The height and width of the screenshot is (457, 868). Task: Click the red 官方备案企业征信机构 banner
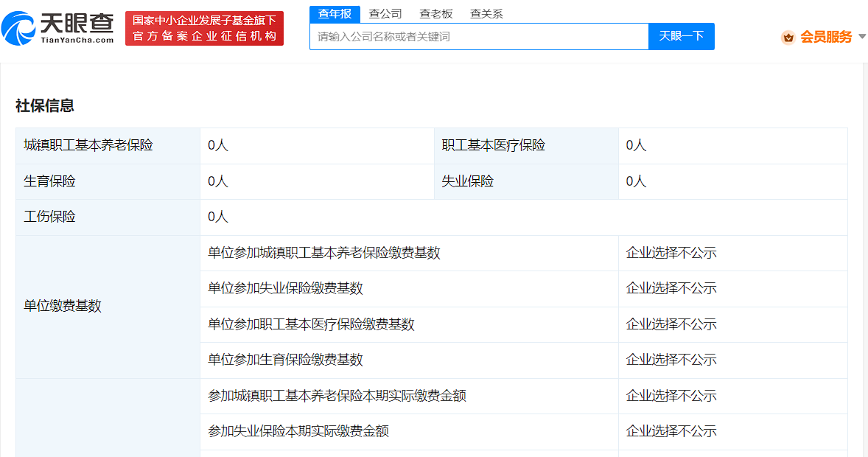click(204, 28)
